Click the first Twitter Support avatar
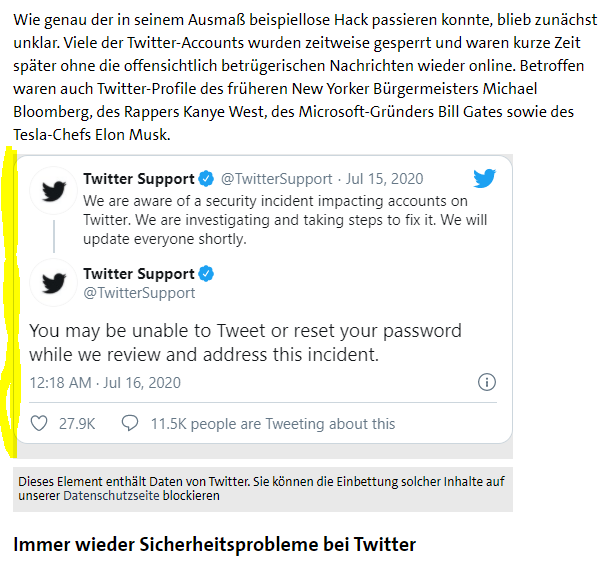 pyautogui.click(x=54, y=191)
